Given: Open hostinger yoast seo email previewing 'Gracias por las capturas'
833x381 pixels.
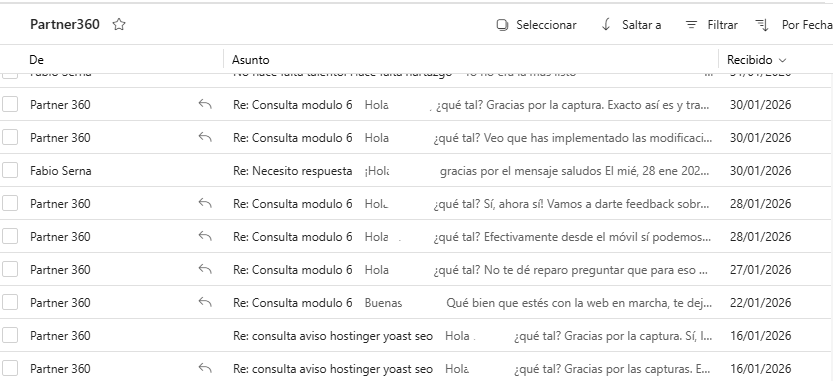Looking at the screenshot, I should pos(414,368).
